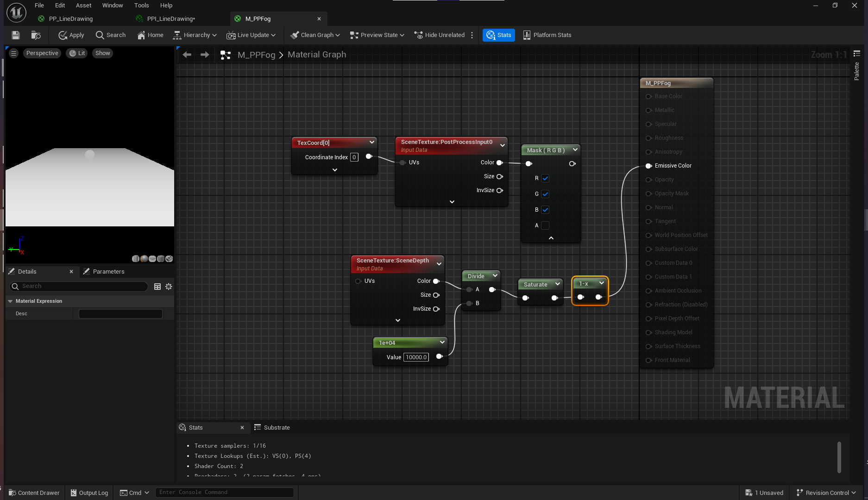The height and width of the screenshot is (500, 868).
Task: Click the Emissive Color input pin
Action: coord(648,166)
